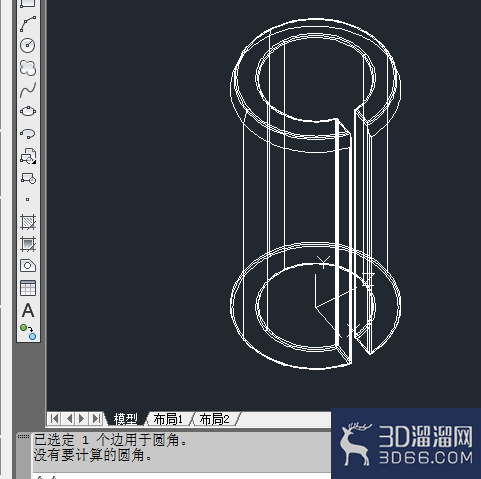Switch to the 模型 tab
Image resolution: width=481 pixels, height=479 pixels.
(126, 419)
